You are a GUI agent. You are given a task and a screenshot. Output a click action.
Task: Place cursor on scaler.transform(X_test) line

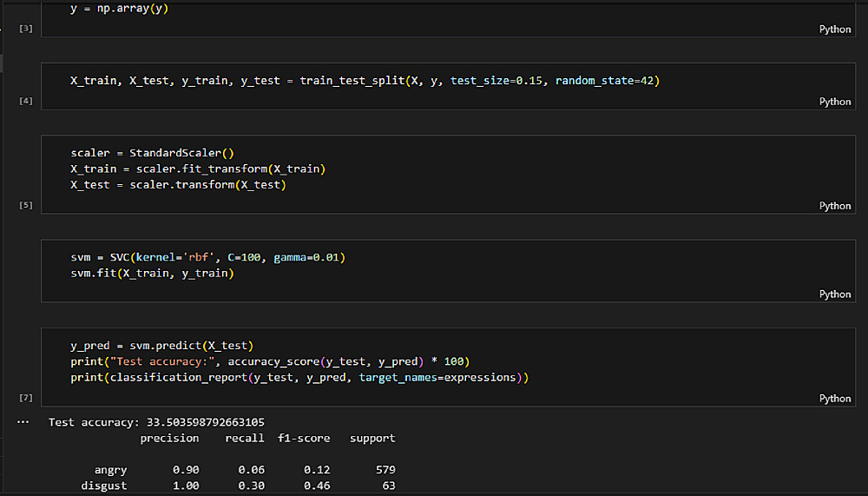coord(178,184)
